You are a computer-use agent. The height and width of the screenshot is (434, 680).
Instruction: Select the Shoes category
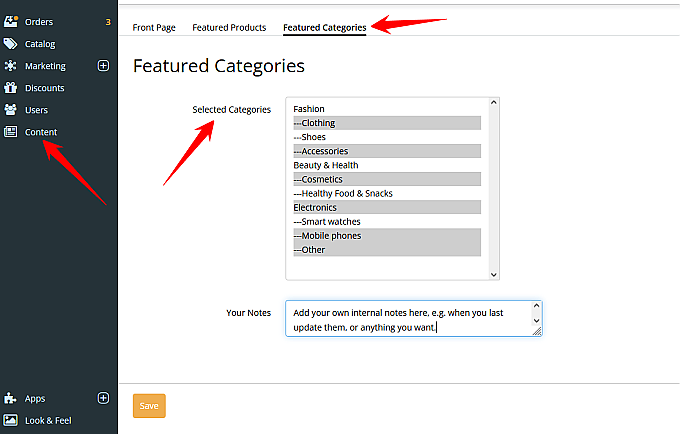[x=387, y=137]
